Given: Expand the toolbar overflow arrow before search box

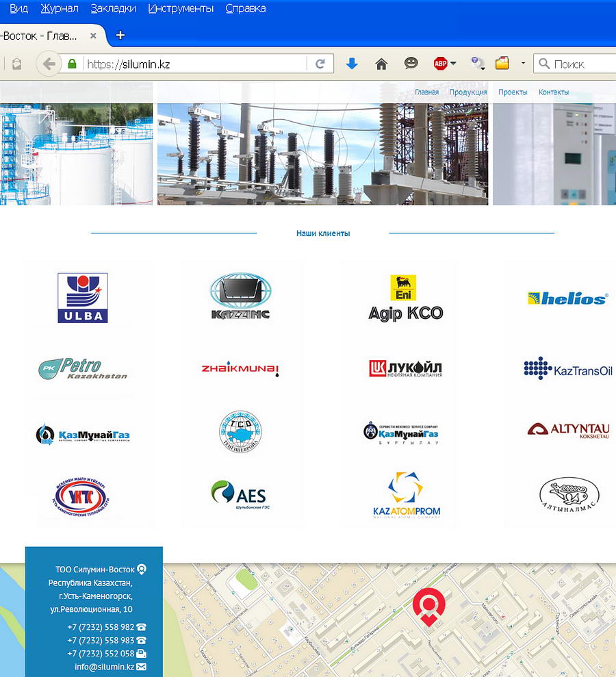Looking at the screenshot, I should coord(523,64).
